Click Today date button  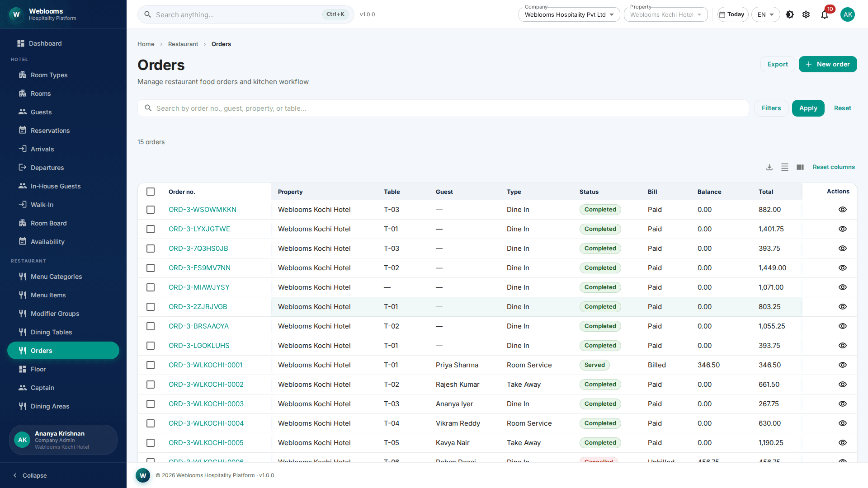coord(733,14)
